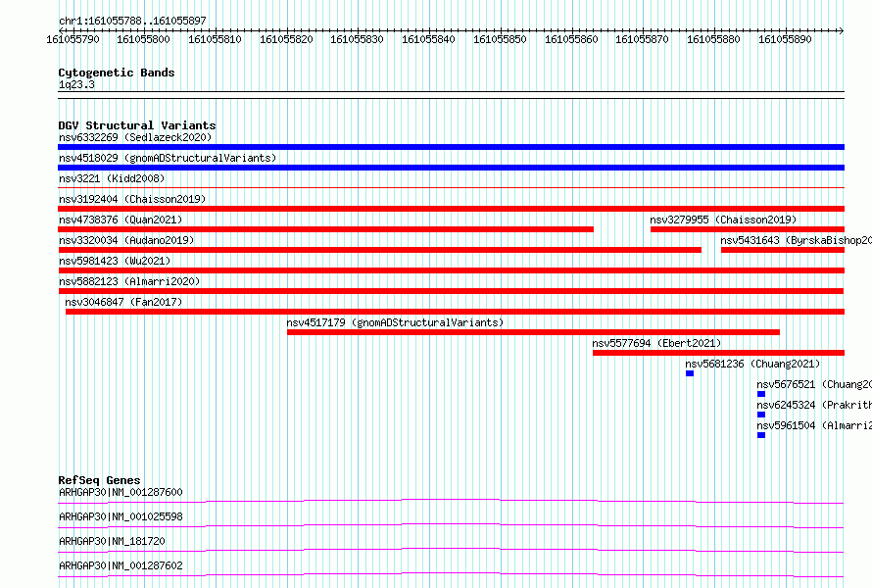Screen dimensions: 872x588
Task: Select the red bar under nsv4738376
Action: click(x=325, y=229)
